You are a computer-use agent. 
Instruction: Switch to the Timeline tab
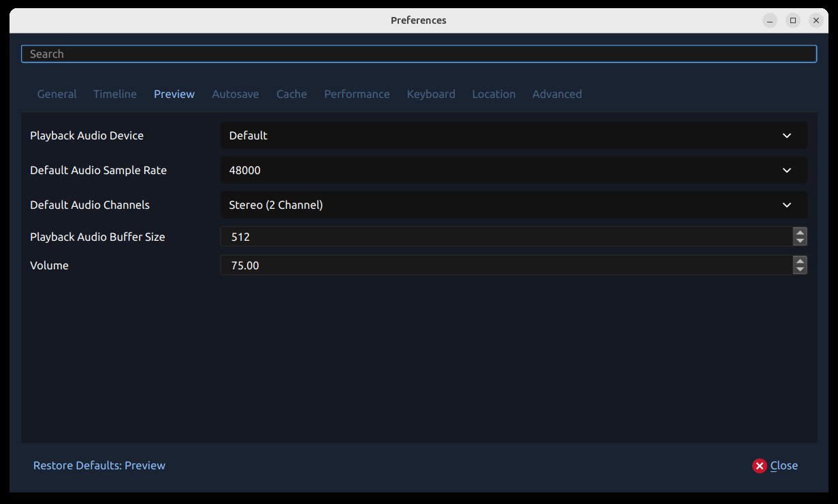[x=114, y=94]
